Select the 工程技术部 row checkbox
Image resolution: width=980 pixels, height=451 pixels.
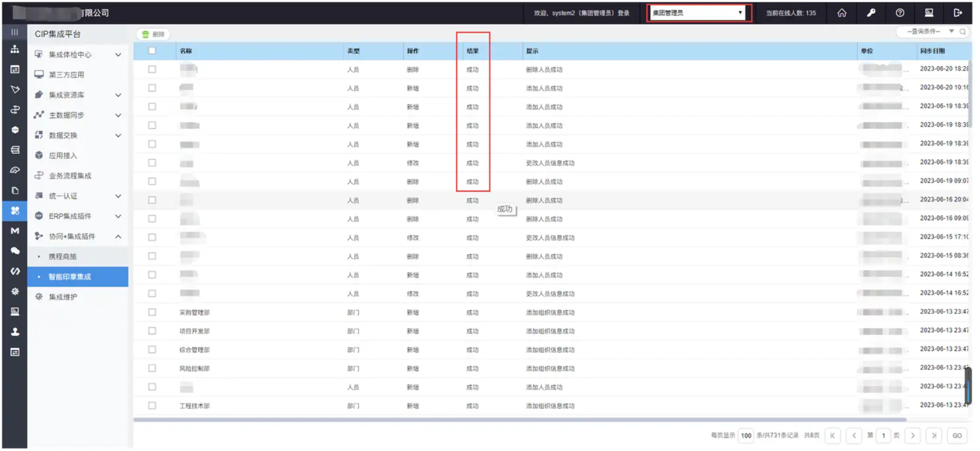click(152, 406)
